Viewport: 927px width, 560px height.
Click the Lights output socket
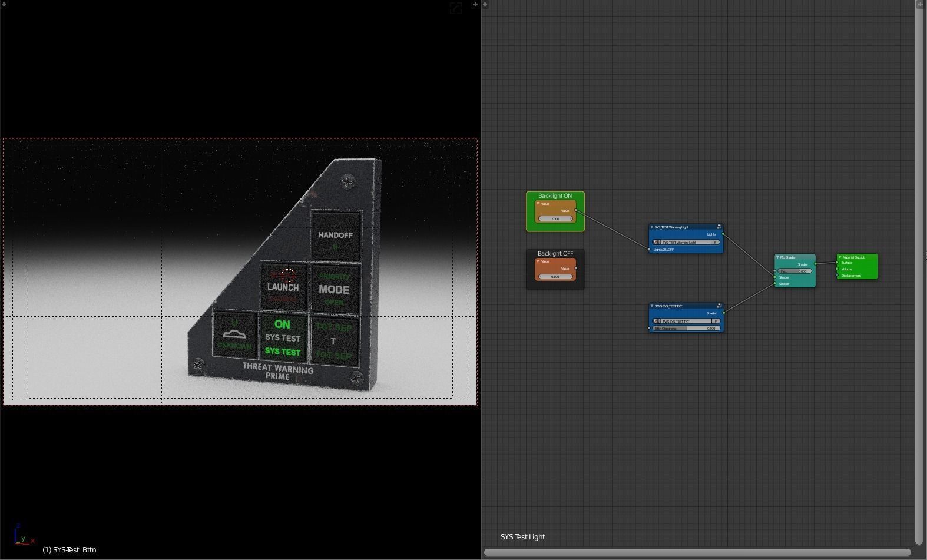[x=723, y=234]
